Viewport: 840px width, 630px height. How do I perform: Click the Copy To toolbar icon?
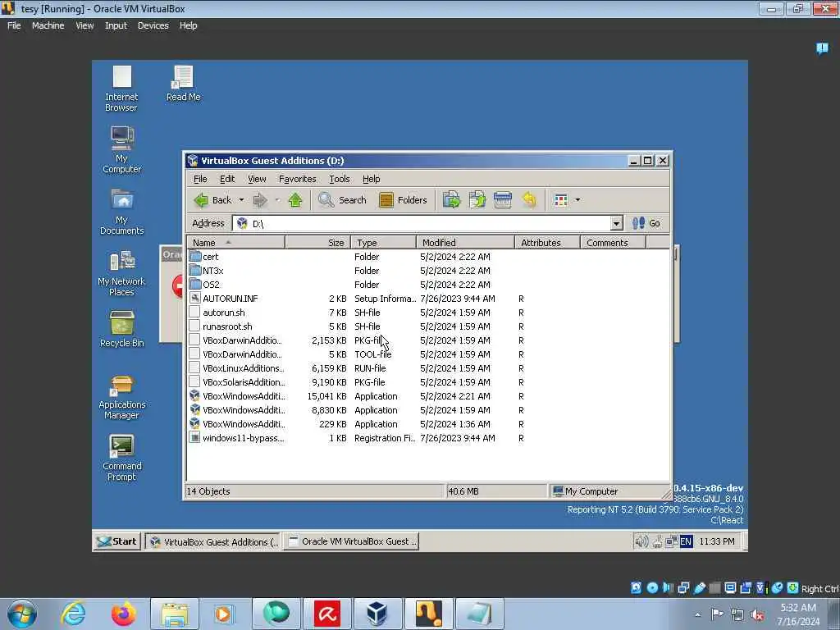click(477, 200)
